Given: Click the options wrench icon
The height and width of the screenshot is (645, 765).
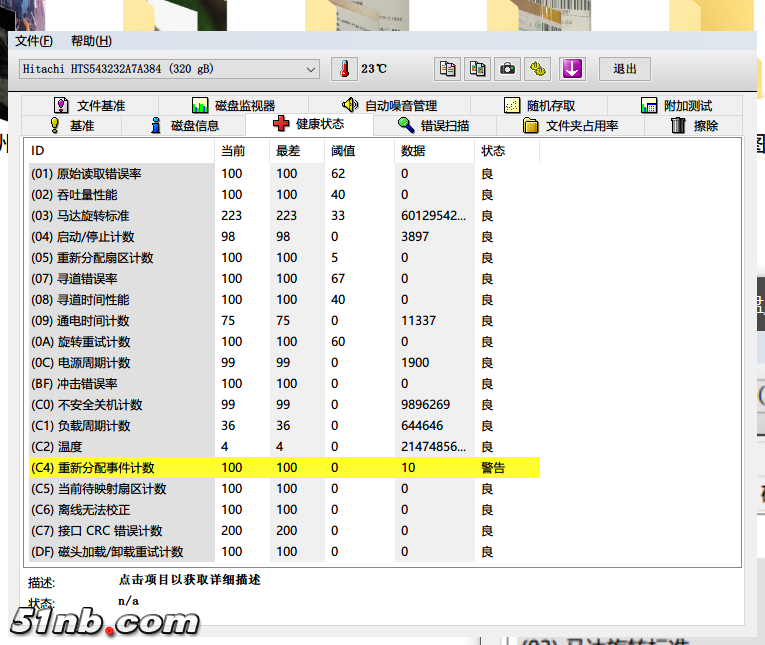Looking at the screenshot, I should point(539,69).
